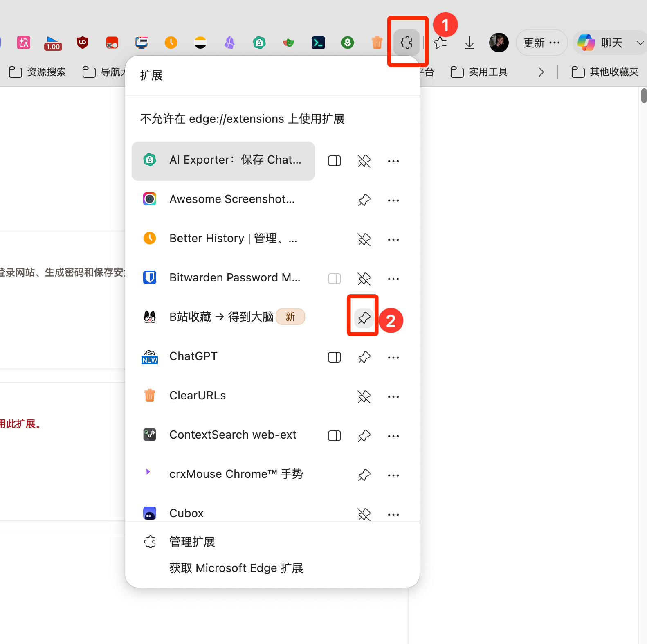Click the terminal extension icon in toolbar

click(318, 42)
